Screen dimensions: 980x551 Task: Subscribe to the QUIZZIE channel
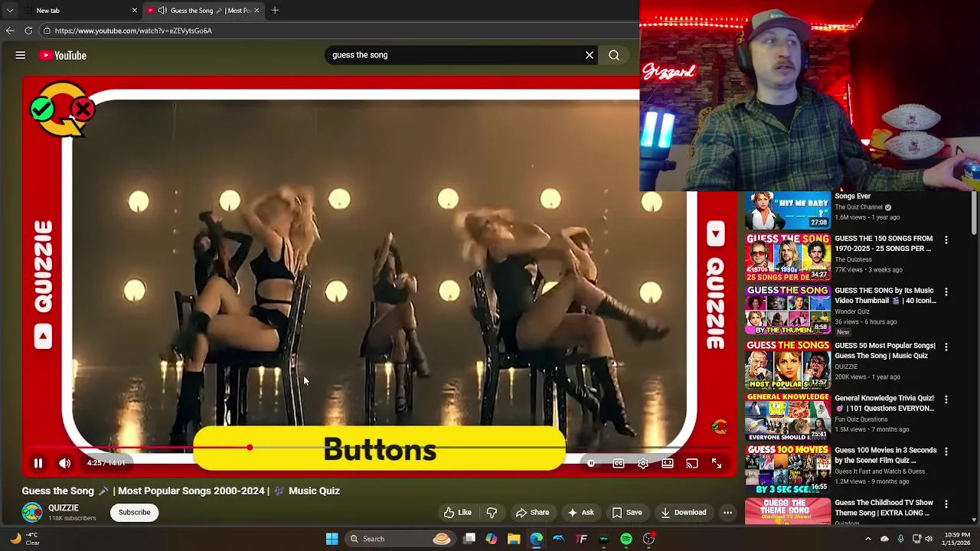[134, 513]
